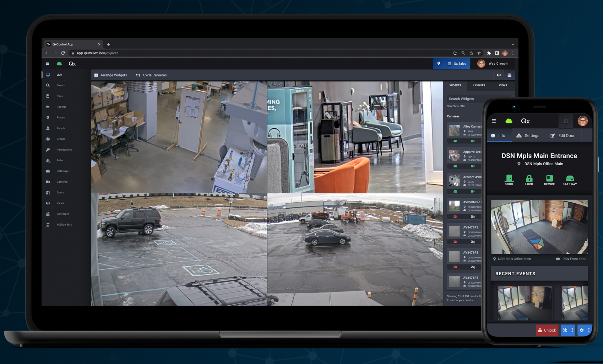Click the Holiday Sets sidebar icon
Viewport: 603px width, 364px height.
[48, 225]
